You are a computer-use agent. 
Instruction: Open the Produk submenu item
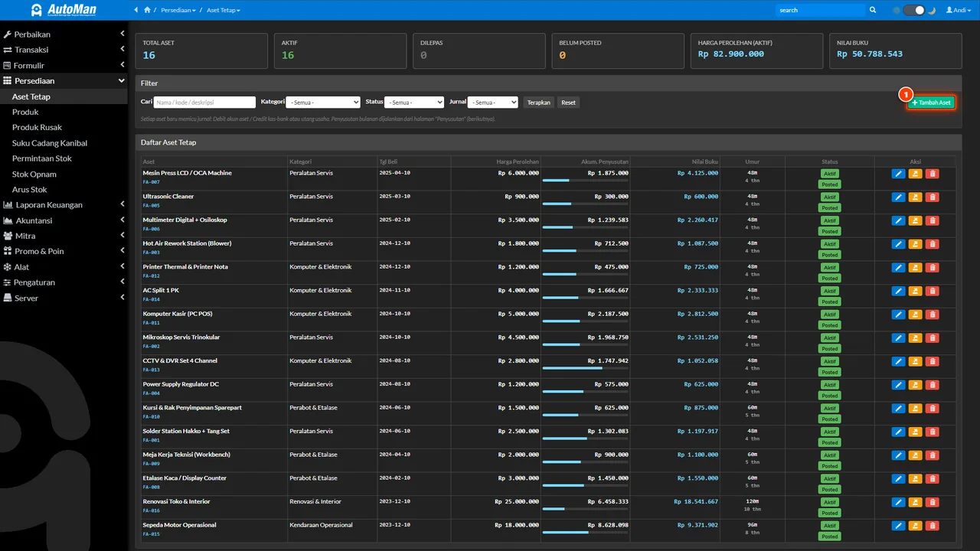point(25,112)
